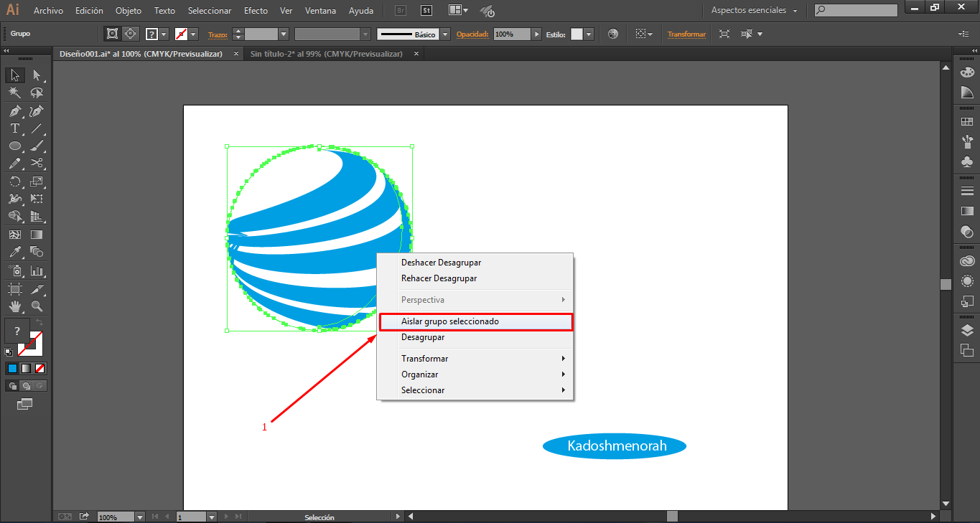Open the arrange documents dropdown
The height and width of the screenshot is (523, 980).
(x=458, y=10)
